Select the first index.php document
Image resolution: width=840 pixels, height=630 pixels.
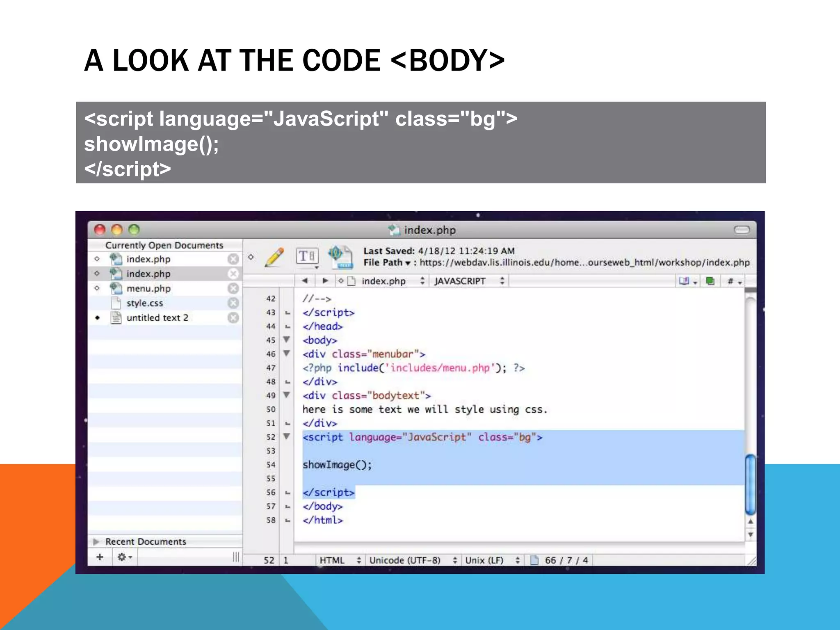point(165,259)
